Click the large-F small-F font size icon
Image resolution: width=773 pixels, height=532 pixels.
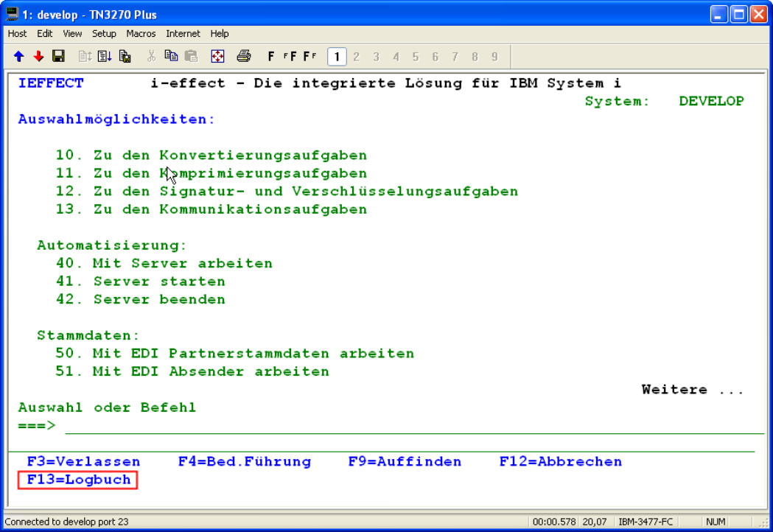pyautogui.click(x=309, y=57)
